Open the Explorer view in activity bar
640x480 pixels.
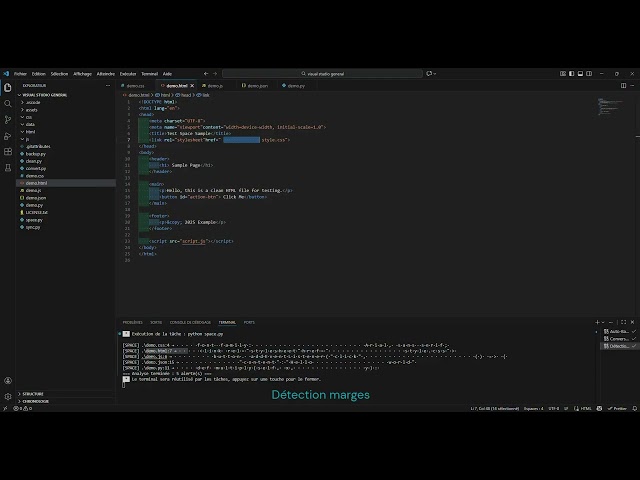pyautogui.click(x=7, y=88)
